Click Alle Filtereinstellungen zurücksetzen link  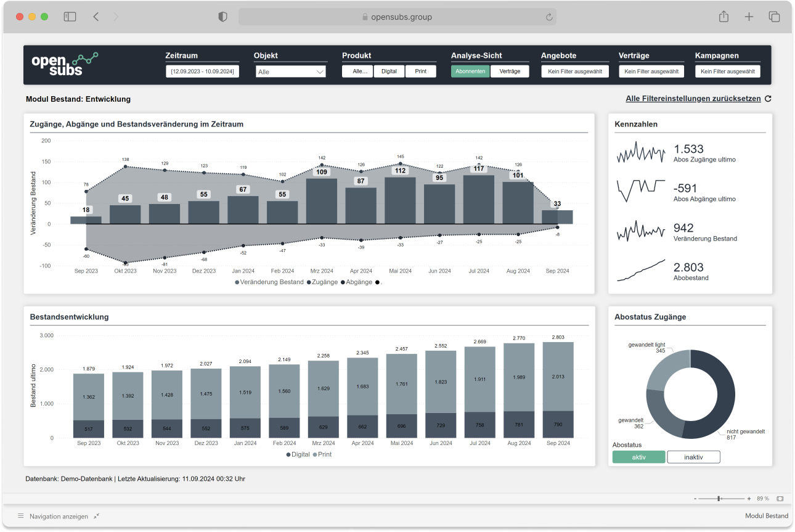point(693,99)
